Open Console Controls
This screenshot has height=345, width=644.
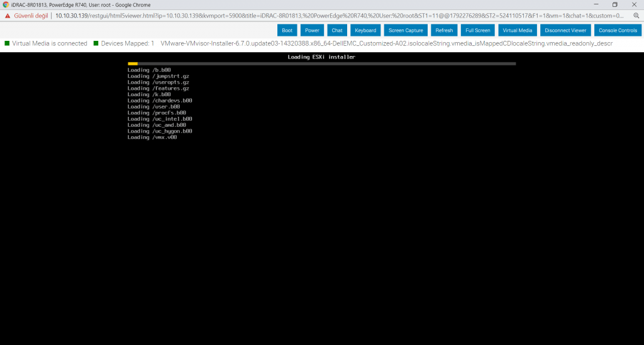point(618,30)
